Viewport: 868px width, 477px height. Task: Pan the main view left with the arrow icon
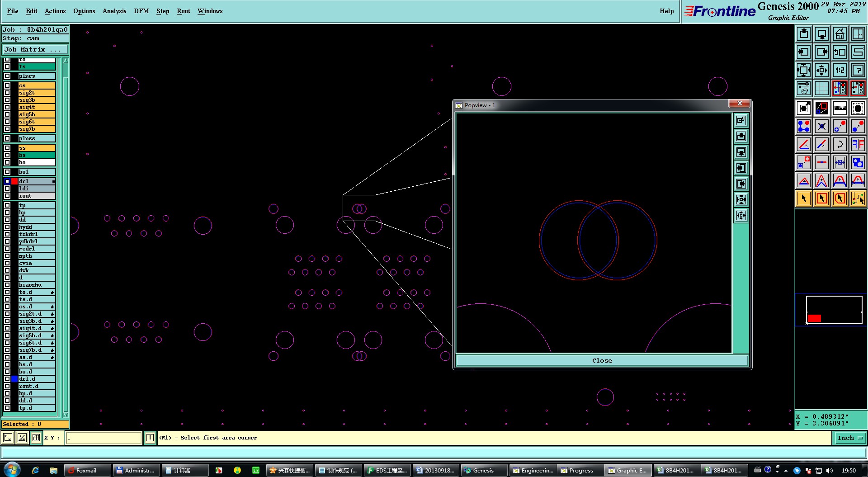point(804,52)
